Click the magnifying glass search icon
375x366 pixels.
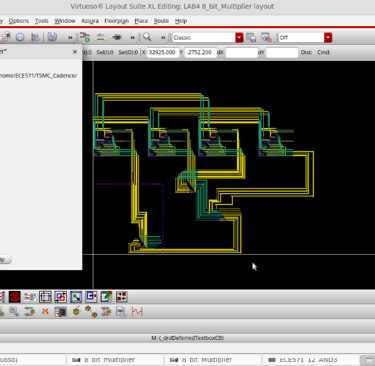(147, 37)
